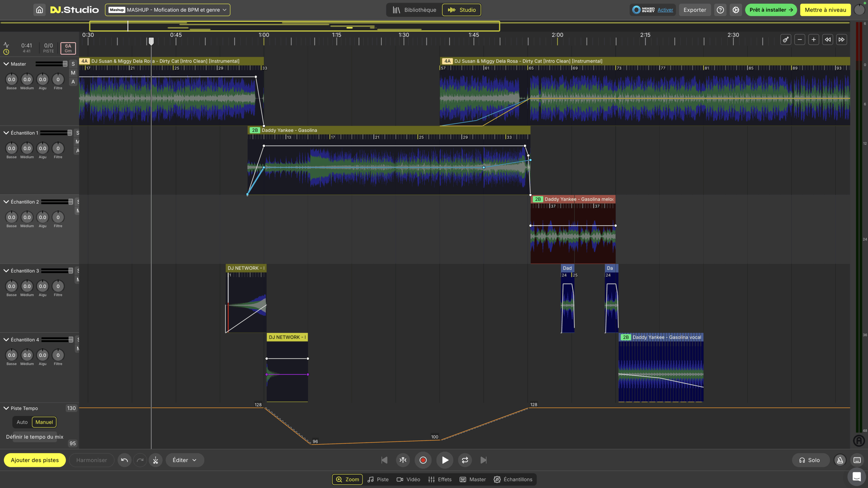Collapse the Échantillon 3 track
This screenshot has width=868, height=488.
(6, 271)
